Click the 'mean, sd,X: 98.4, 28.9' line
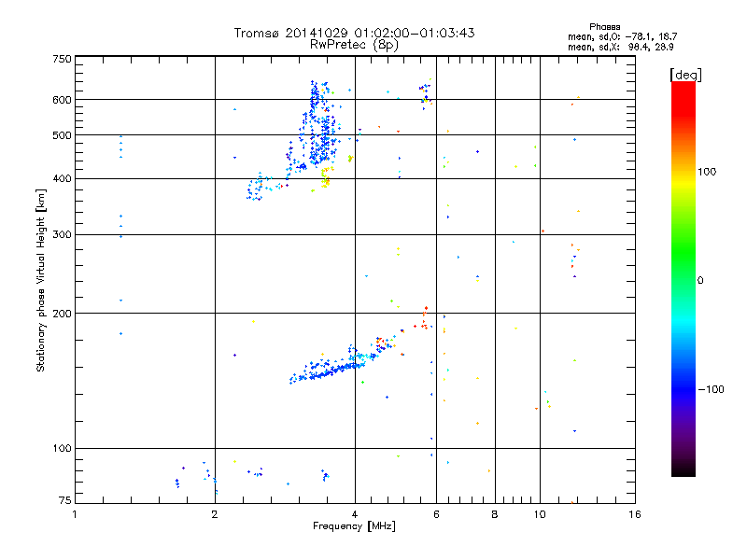The image size is (747, 560). (620, 47)
